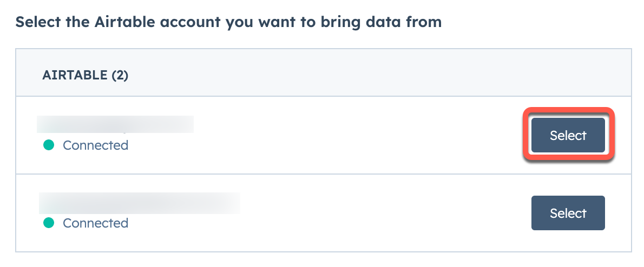
Task: Click the word AIRTABLE in the table header
Action: coord(75,75)
